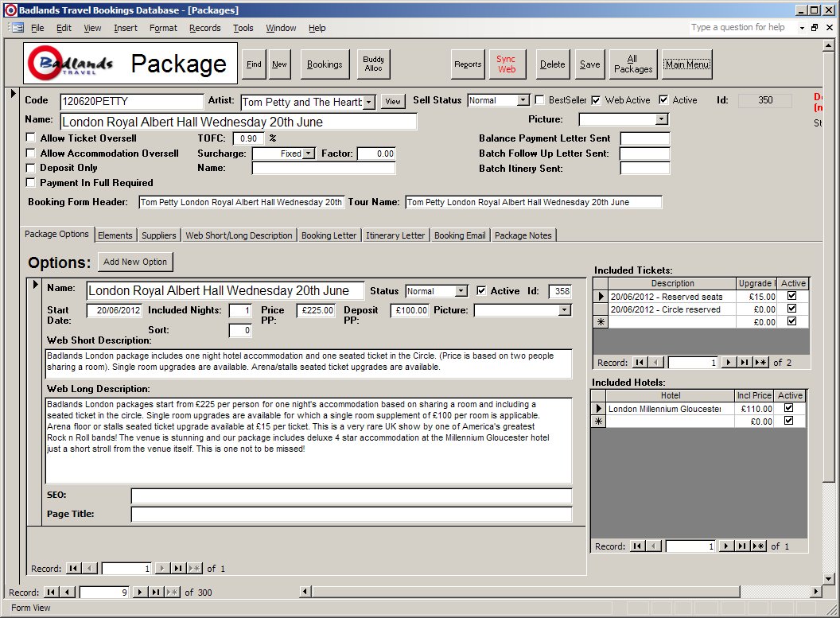The width and height of the screenshot is (840, 618).
Task: Go to first package record in bottom navigator
Action: coord(51,592)
